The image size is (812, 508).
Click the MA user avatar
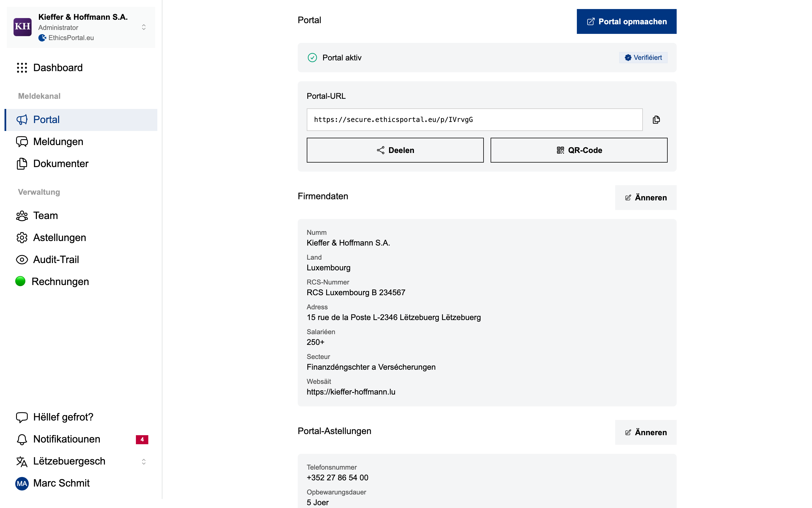tap(22, 483)
